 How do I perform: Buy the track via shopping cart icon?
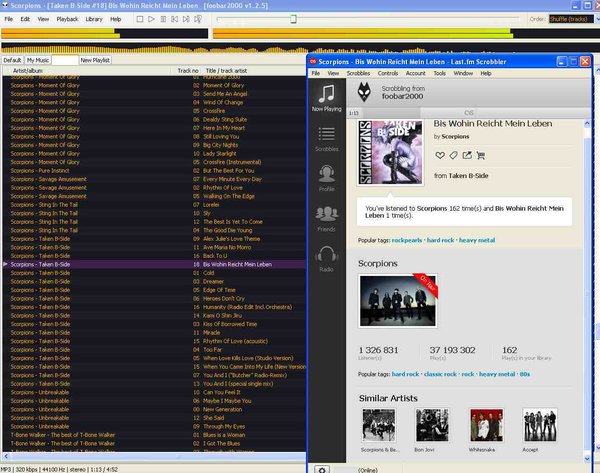[x=481, y=155]
